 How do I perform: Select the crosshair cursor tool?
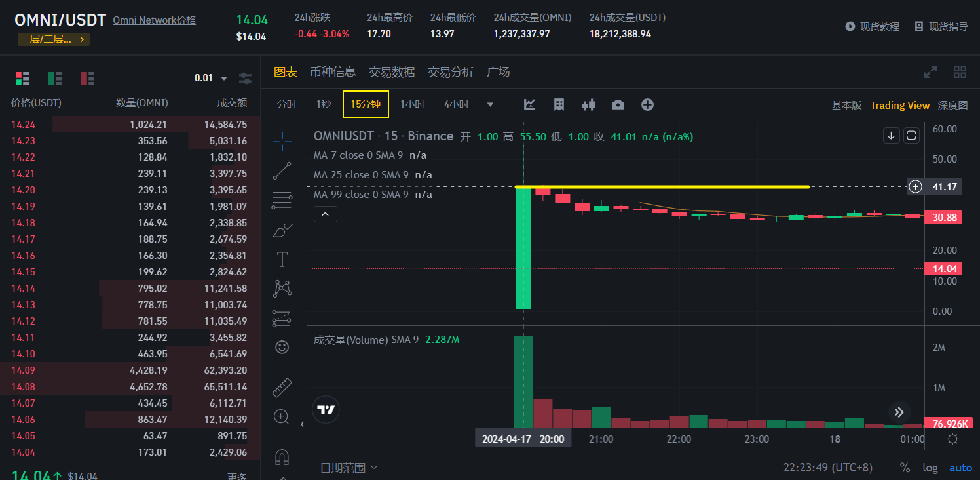pyautogui.click(x=282, y=140)
